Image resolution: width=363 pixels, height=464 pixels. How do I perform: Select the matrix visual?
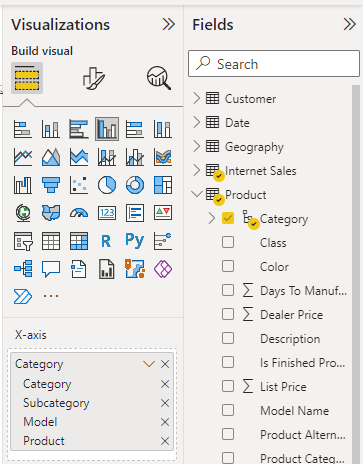79,241
